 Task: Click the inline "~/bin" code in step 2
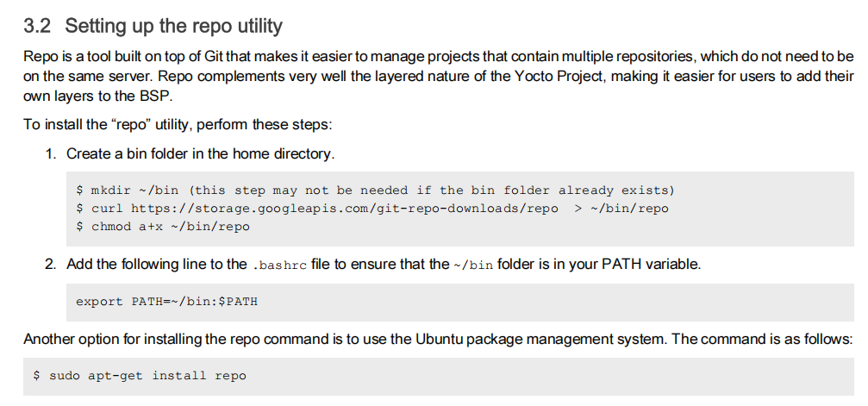click(473, 265)
